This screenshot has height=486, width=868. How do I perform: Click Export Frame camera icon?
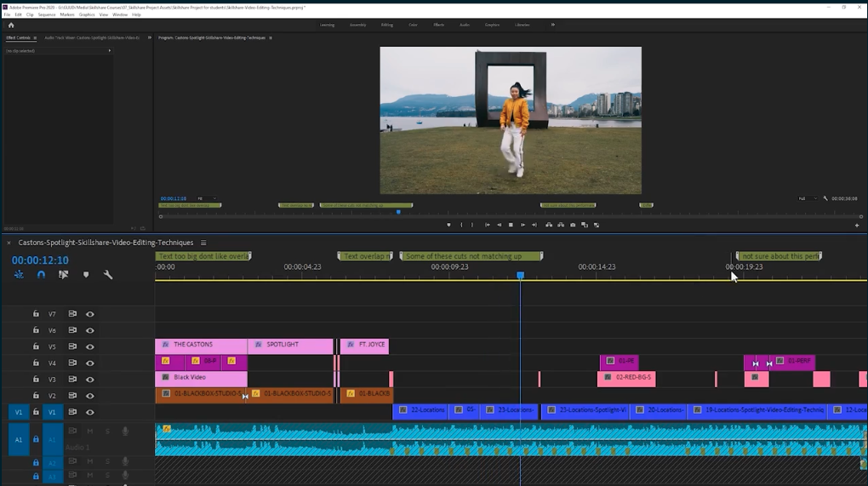pos(573,225)
